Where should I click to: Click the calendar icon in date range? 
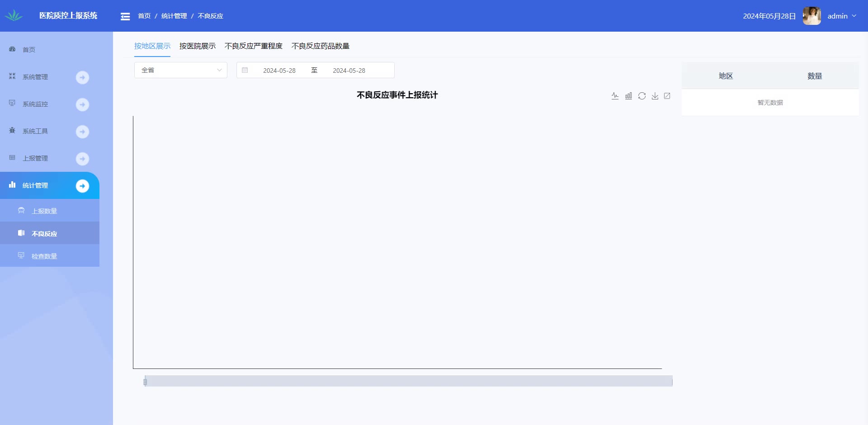245,70
